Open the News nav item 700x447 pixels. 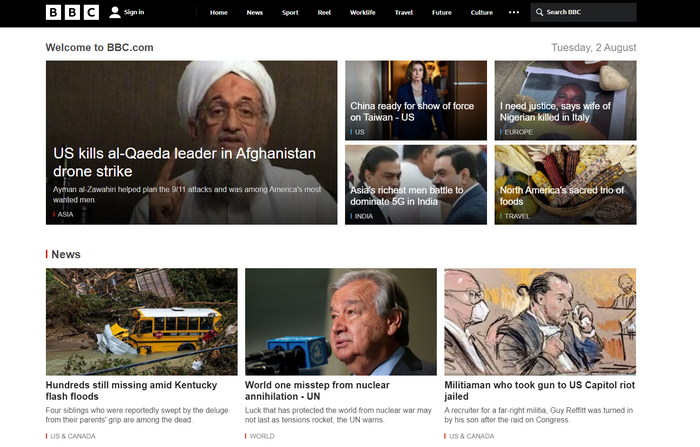254,13
